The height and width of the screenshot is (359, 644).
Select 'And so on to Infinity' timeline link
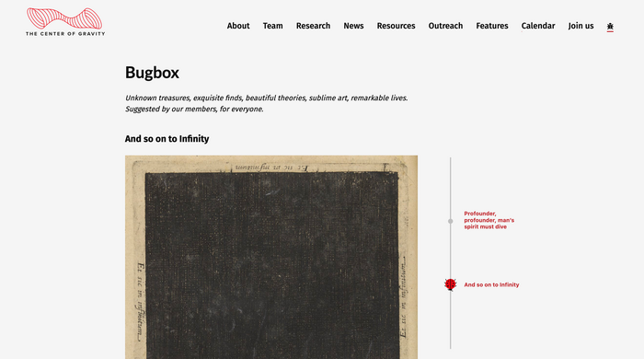point(491,284)
